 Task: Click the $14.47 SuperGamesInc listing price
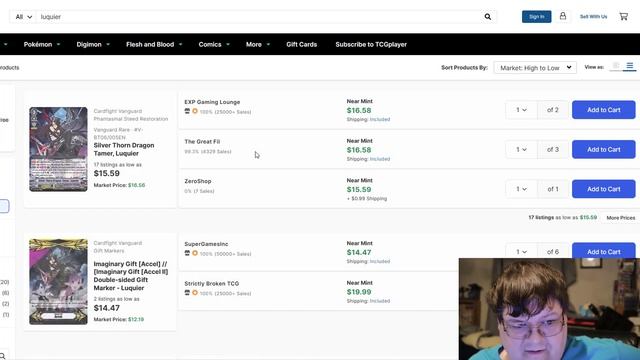[359, 252]
